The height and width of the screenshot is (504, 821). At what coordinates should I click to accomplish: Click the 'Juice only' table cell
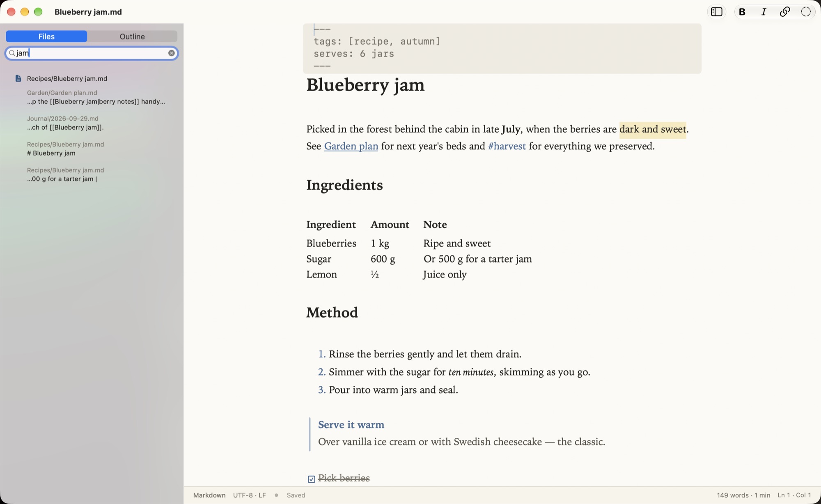[445, 275]
